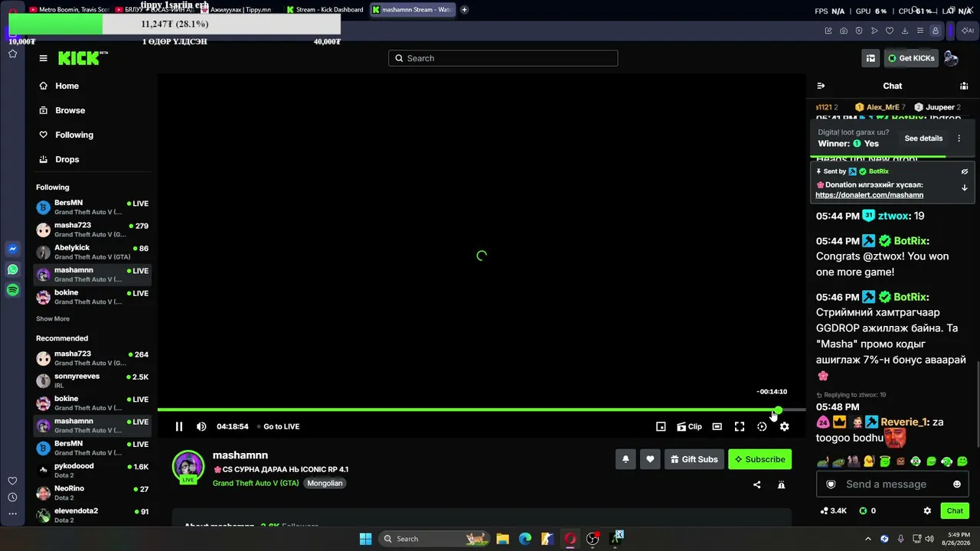The height and width of the screenshot is (551, 980).
Task: Open sonnyreeves recommended channel
Action: click(x=92, y=380)
